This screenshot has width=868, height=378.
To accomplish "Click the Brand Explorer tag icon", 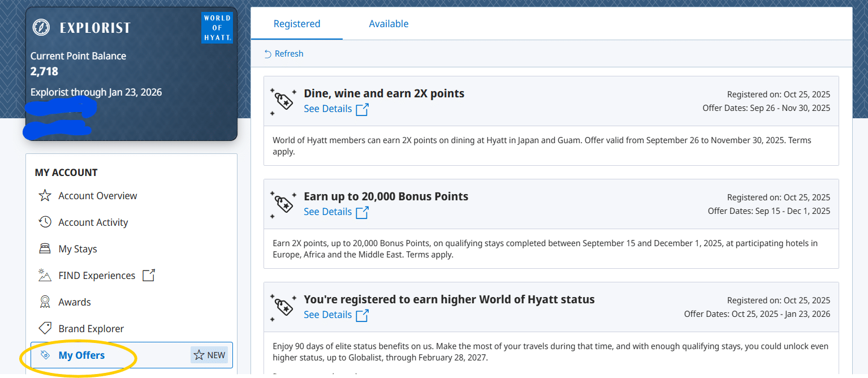I will [45, 329].
